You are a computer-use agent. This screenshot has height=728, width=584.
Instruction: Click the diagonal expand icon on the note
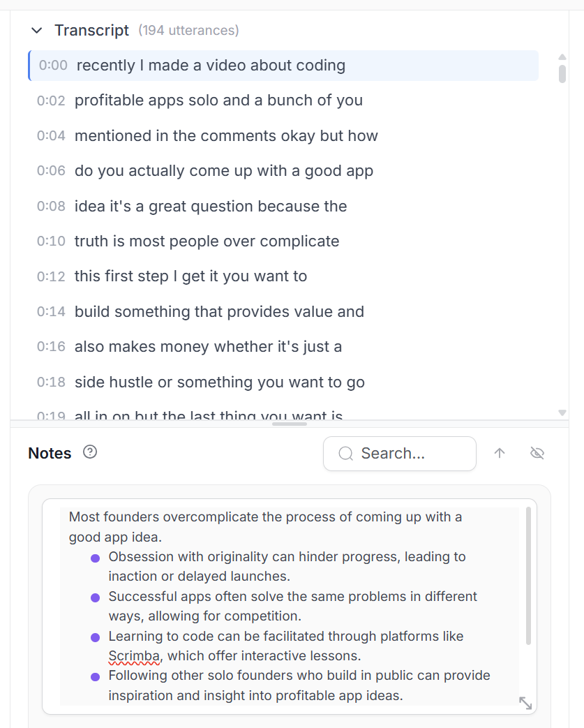(x=525, y=704)
